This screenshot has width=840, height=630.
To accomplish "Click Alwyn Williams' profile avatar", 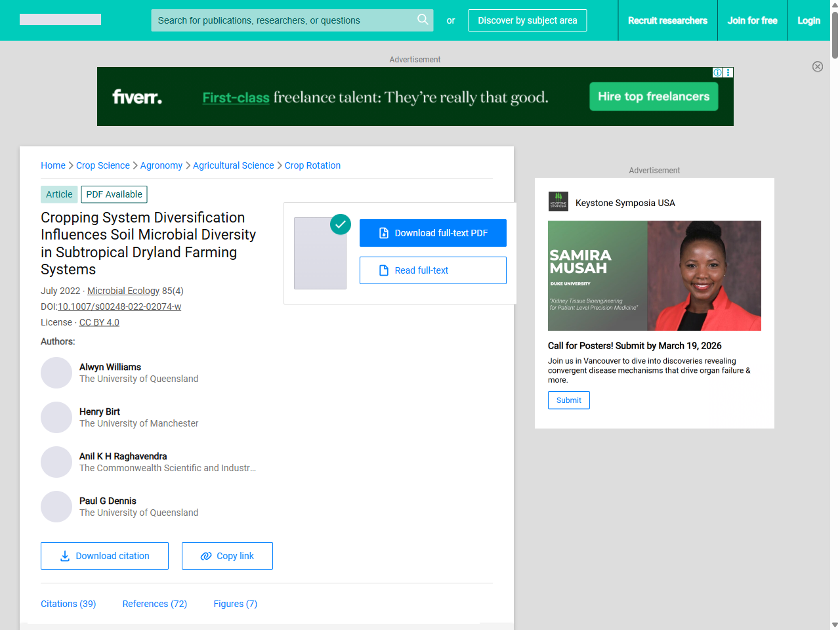I will (x=56, y=373).
